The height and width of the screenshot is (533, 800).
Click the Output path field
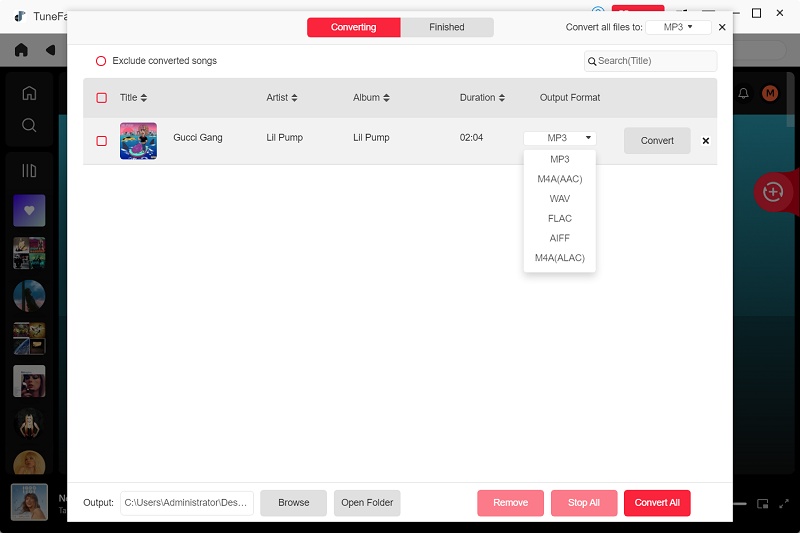click(x=187, y=503)
